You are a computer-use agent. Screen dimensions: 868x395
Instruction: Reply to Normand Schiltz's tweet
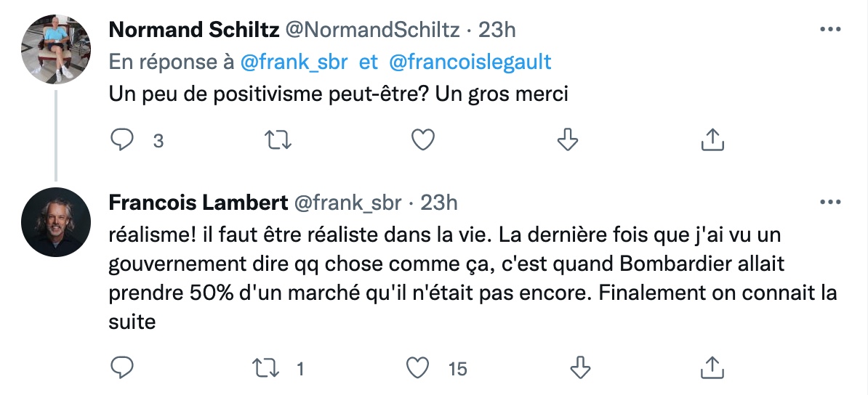pos(122,139)
